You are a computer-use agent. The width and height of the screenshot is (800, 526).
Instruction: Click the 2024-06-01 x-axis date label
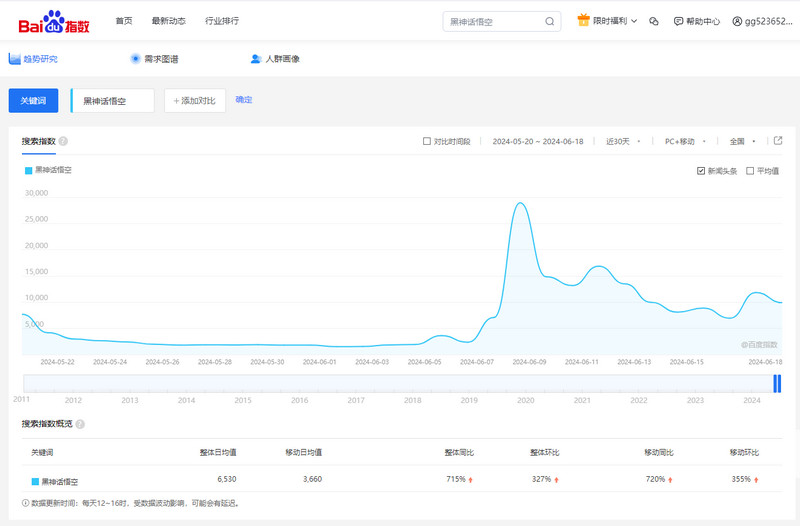click(319, 362)
